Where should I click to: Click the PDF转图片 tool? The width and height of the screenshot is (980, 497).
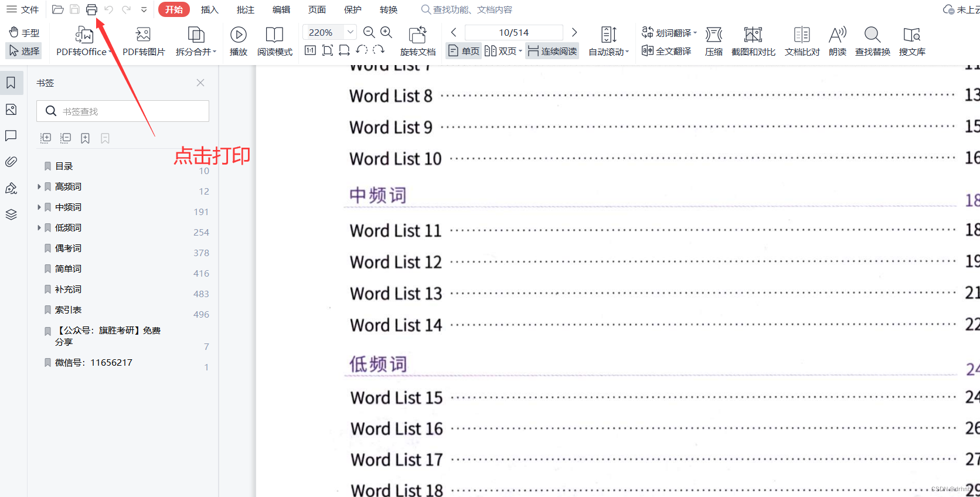click(144, 41)
